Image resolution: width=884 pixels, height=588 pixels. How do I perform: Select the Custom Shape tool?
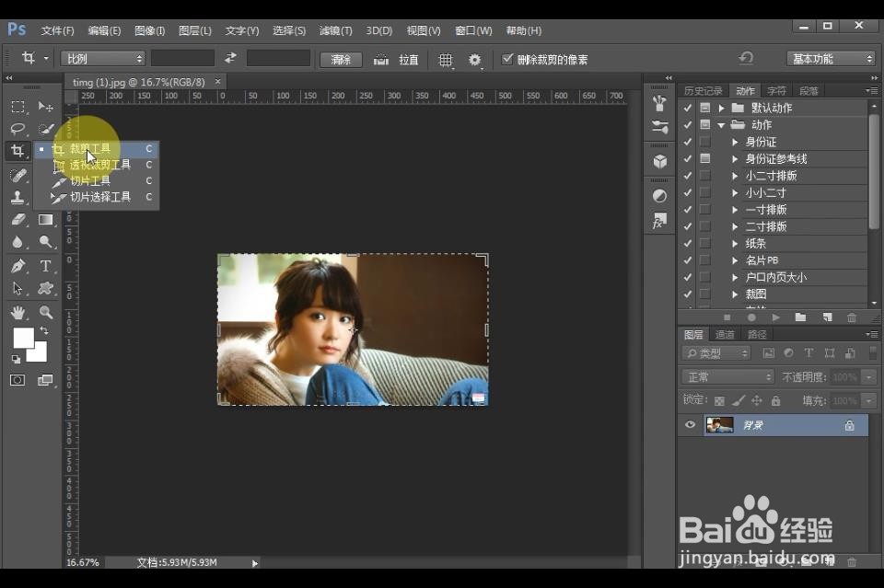click(x=46, y=288)
